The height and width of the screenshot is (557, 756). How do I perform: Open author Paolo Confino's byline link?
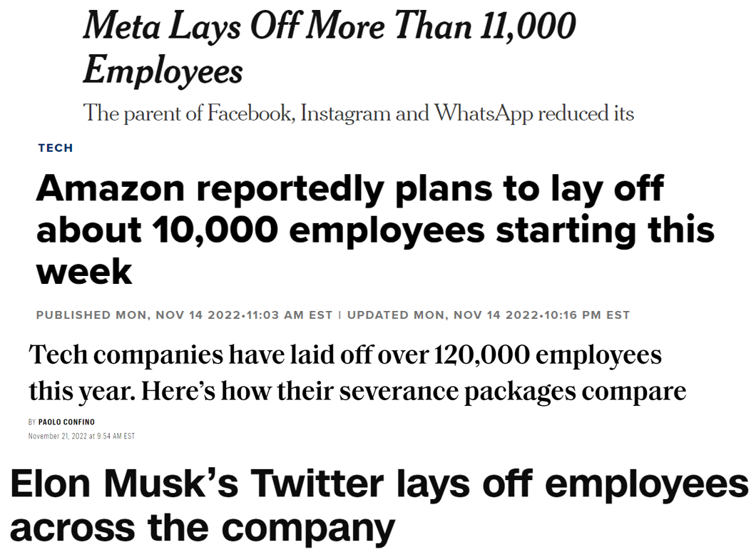[66, 422]
